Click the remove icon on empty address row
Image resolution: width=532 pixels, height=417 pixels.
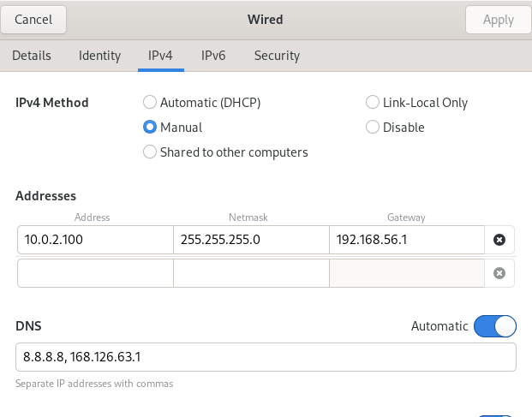[499, 273]
